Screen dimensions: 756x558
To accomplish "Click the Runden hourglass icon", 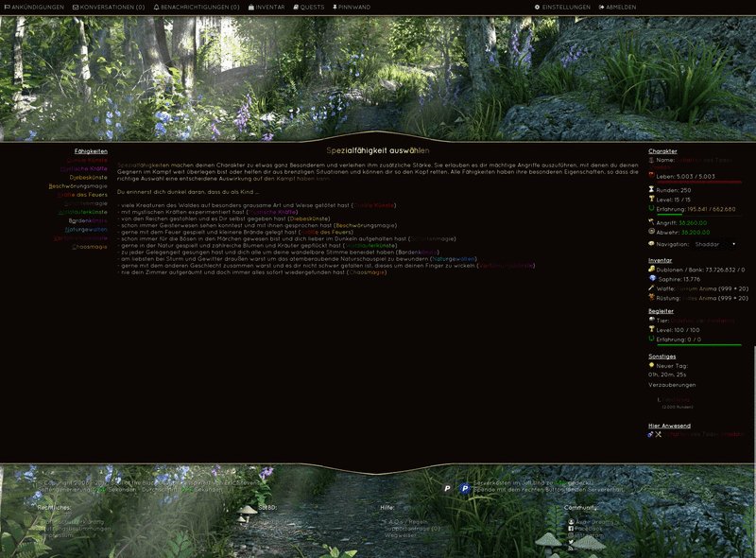I will pyautogui.click(x=650, y=189).
